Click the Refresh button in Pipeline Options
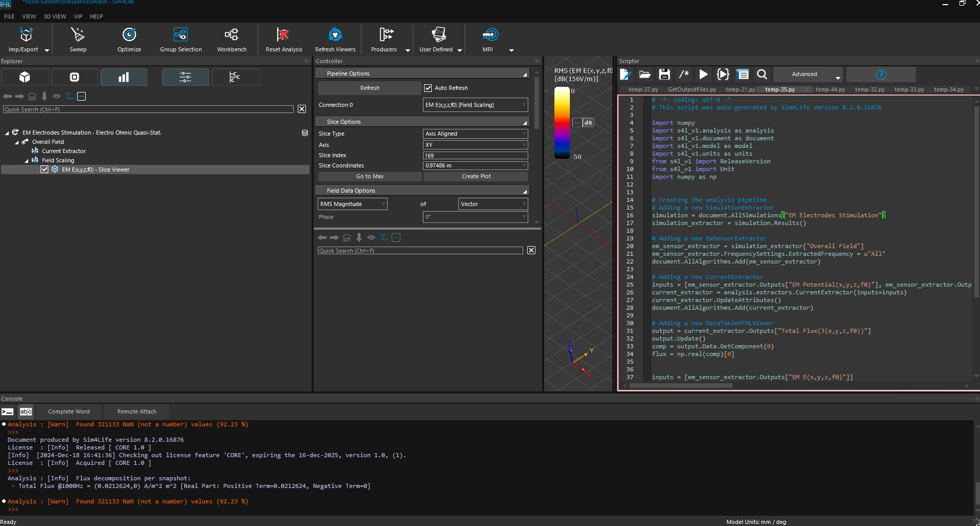 [x=370, y=88]
